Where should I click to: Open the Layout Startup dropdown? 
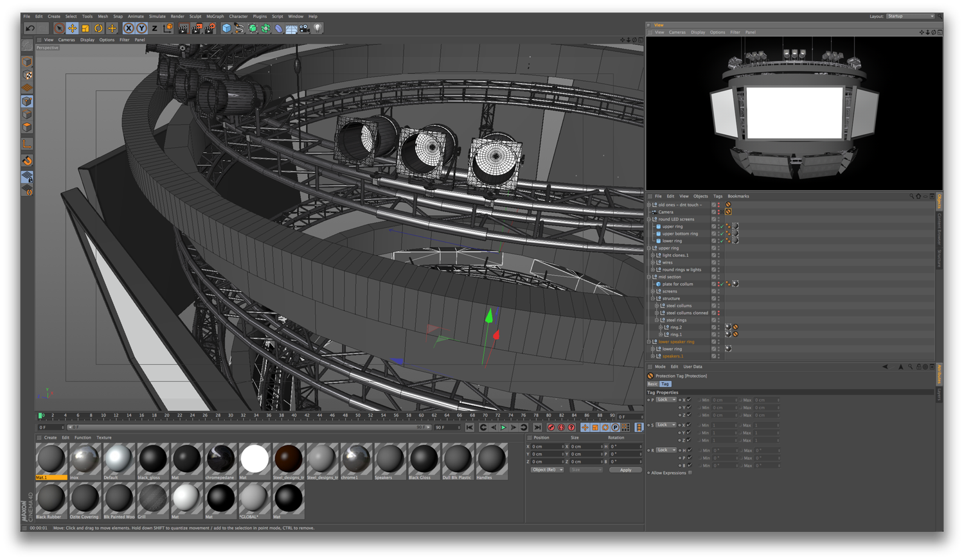click(911, 16)
